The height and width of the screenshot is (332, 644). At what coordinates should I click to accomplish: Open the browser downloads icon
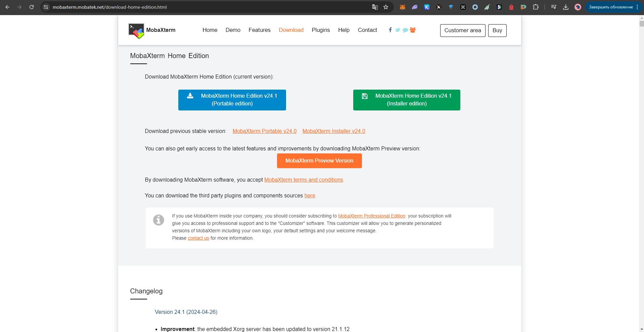pos(566,7)
